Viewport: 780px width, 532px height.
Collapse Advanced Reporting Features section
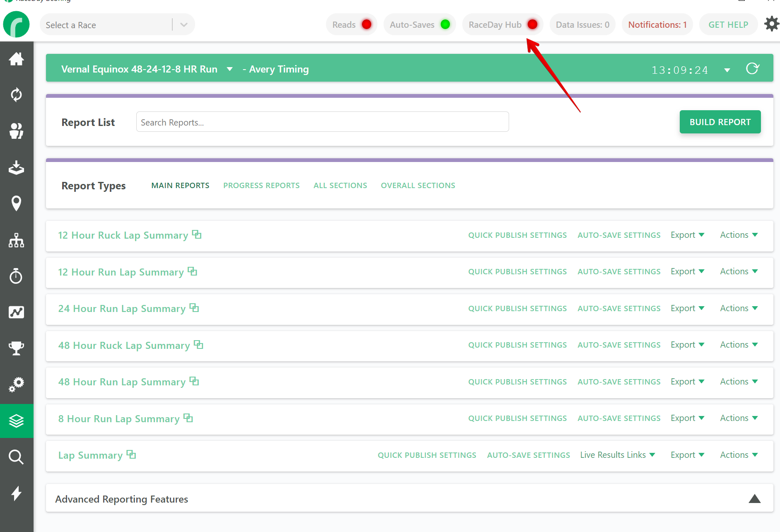755,498
